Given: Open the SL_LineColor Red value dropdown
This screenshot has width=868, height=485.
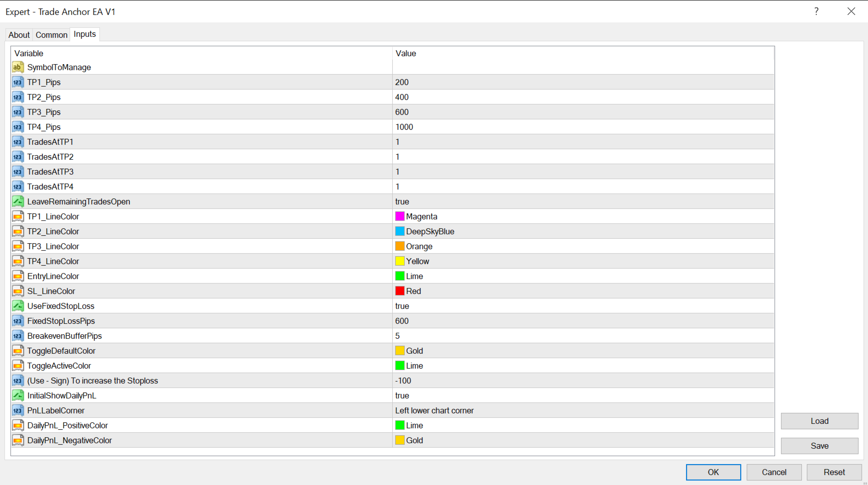Looking at the screenshot, I should pos(583,291).
